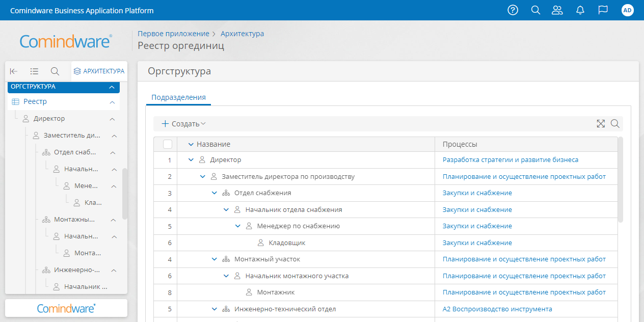Open the АРХИТЕКТУРА sidebar tab
This screenshot has width=644, height=322.
[99, 71]
